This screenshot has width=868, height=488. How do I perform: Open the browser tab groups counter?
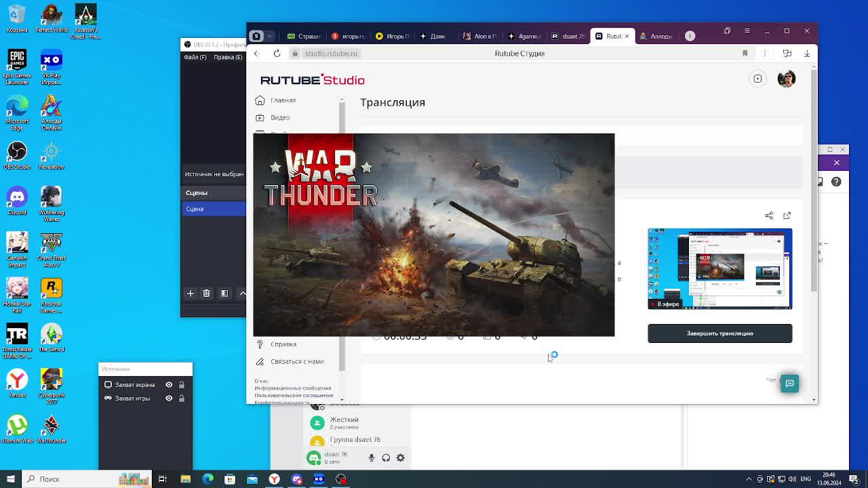pos(256,36)
